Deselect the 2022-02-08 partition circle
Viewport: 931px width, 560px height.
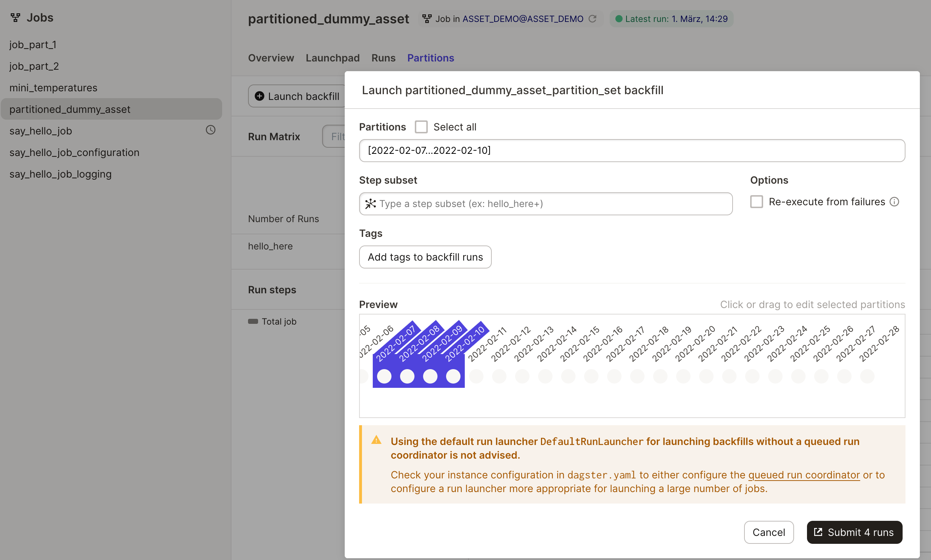coord(407,376)
